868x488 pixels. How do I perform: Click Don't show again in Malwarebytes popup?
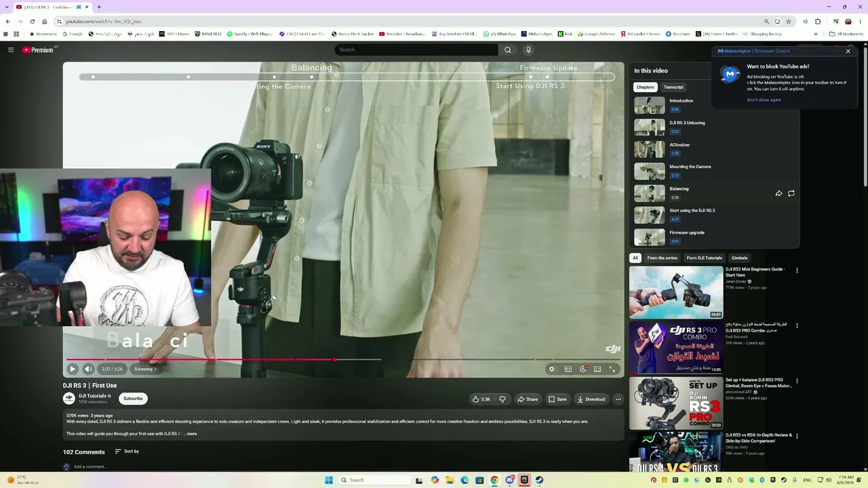[764, 100]
